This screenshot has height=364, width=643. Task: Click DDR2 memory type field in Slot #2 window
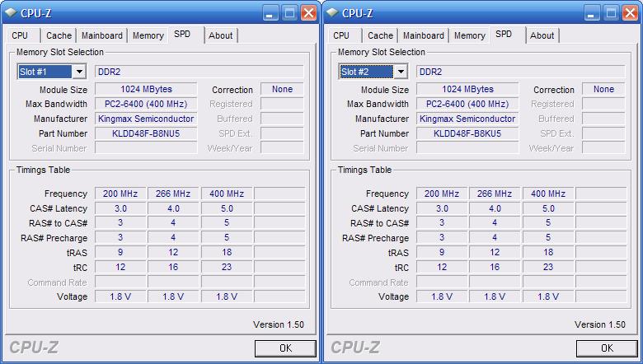(521, 72)
